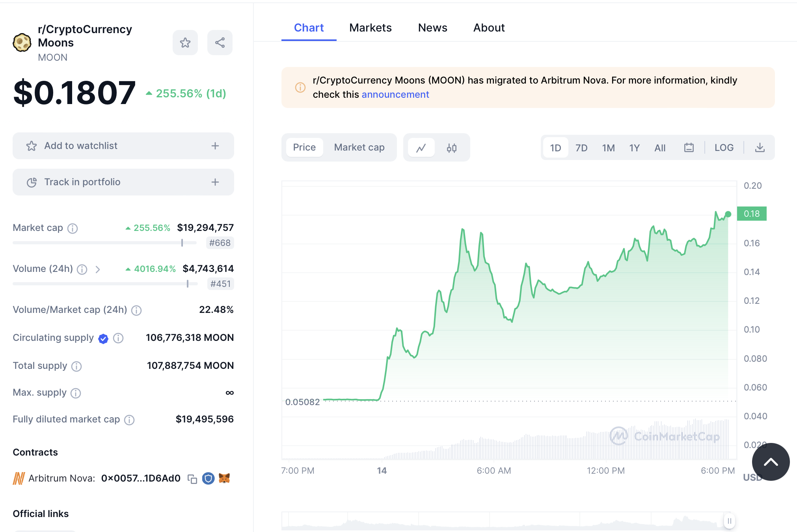This screenshot has height=532, width=797.
Task: Click the chart range slider handle
Action: pyautogui.click(x=729, y=521)
